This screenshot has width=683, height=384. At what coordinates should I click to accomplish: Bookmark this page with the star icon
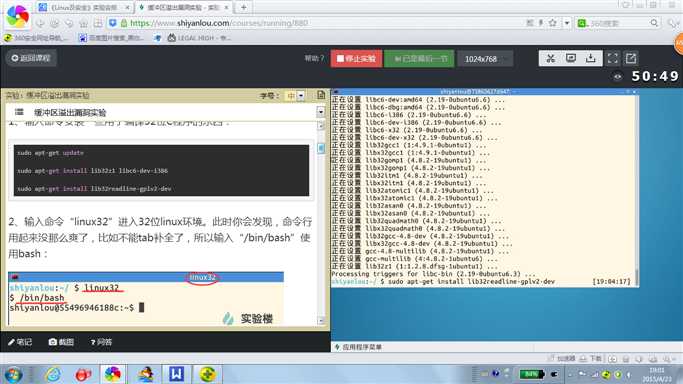pyautogui.click(x=552, y=23)
